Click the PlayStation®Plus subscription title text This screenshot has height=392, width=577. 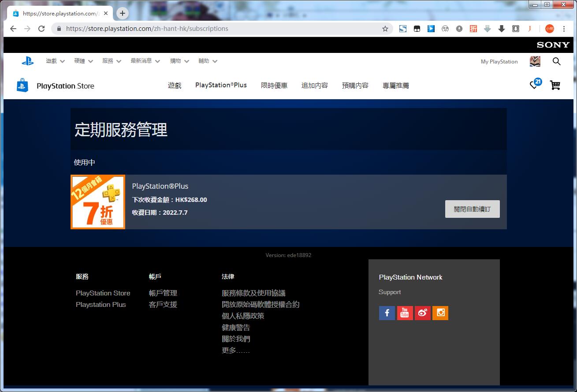160,186
